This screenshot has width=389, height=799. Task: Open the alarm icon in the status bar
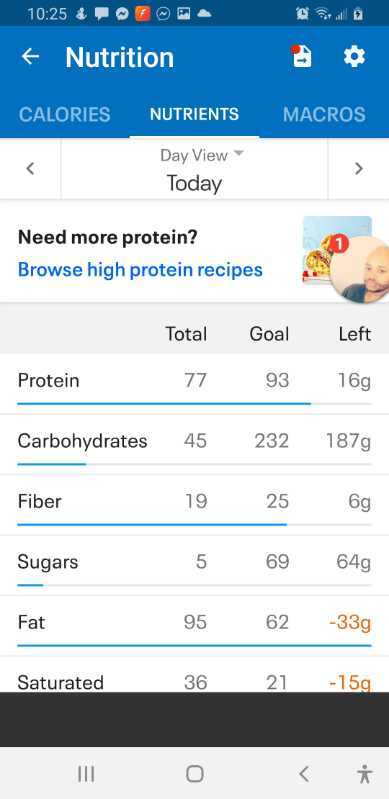point(302,14)
